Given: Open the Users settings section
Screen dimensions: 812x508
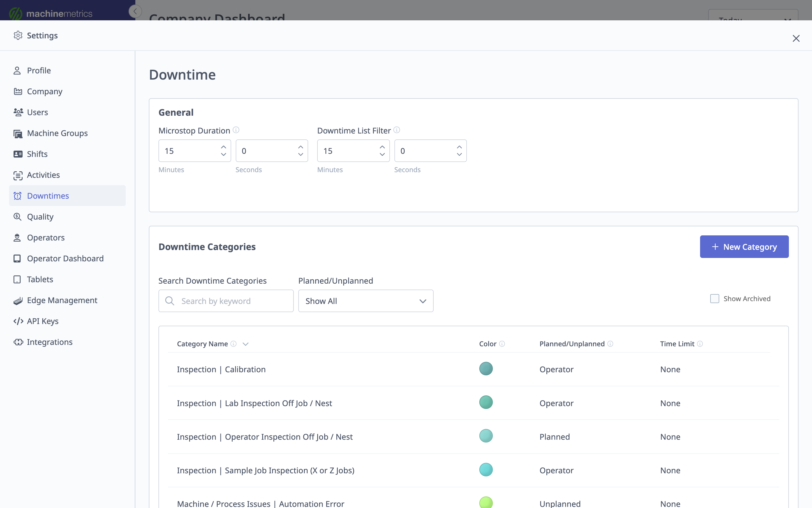Looking at the screenshot, I should coord(67,112).
